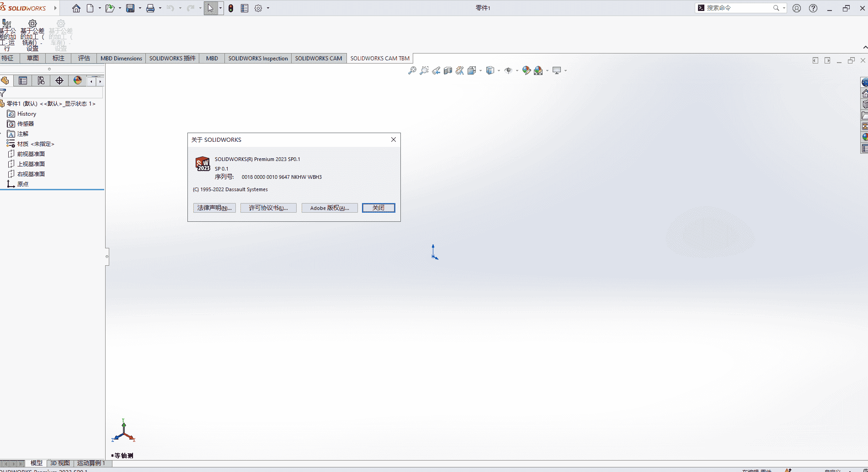The width and height of the screenshot is (868, 472).
Task: Close About SOLIDWORKS dialog with X
Action: pyautogui.click(x=394, y=139)
